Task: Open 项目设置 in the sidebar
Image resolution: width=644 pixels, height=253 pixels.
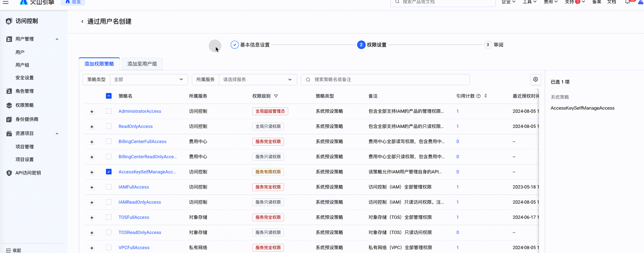Action: tap(25, 159)
